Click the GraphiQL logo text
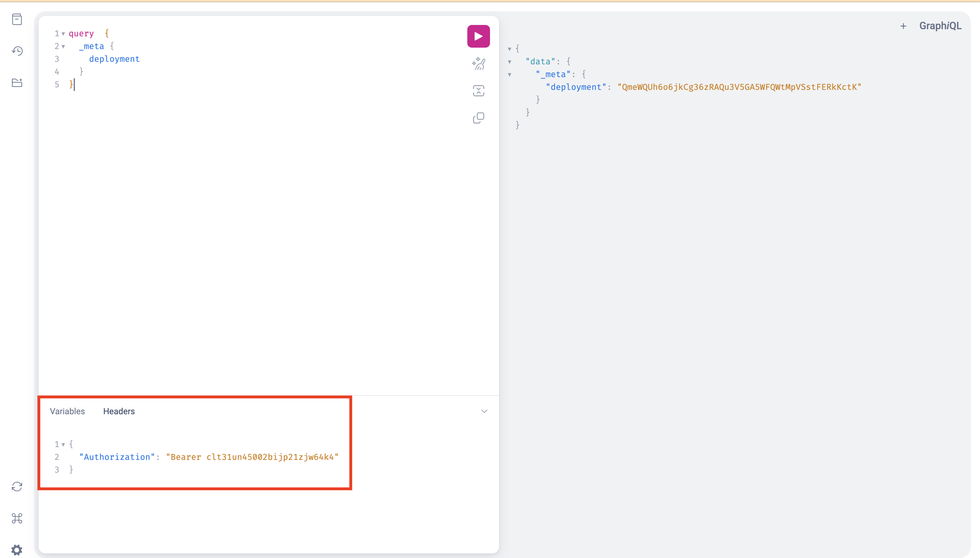The width and height of the screenshot is (980, 558). tap(940, 26)
